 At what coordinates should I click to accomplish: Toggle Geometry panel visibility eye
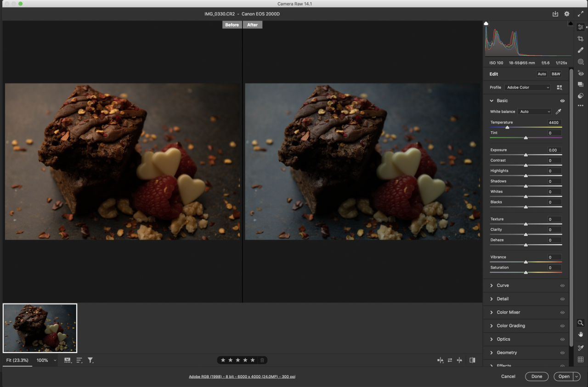562,353
